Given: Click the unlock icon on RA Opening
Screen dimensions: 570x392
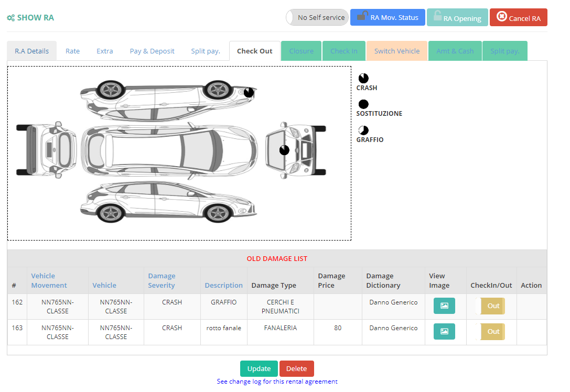Looking at the screenshot, I should (438, 16).
